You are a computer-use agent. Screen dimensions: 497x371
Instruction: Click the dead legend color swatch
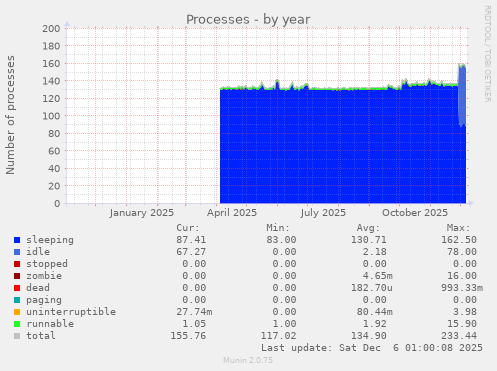click(x=17, y=288)
